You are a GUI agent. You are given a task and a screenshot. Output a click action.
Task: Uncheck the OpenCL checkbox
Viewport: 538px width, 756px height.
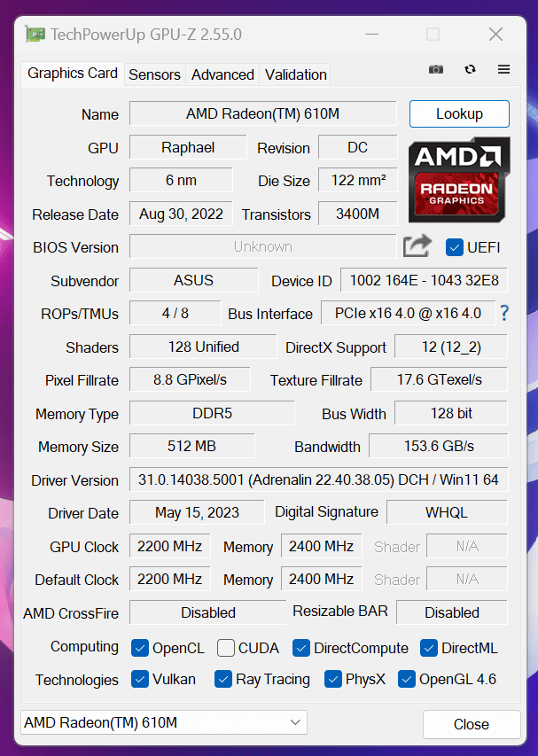click(139, 648)
